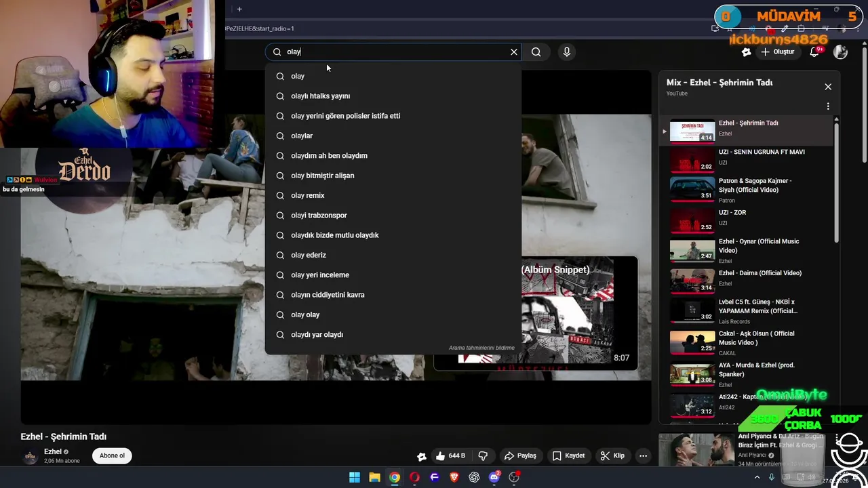Open the Ezhel channel avatar below the video
868x488 pixels.
coord(30,456)
